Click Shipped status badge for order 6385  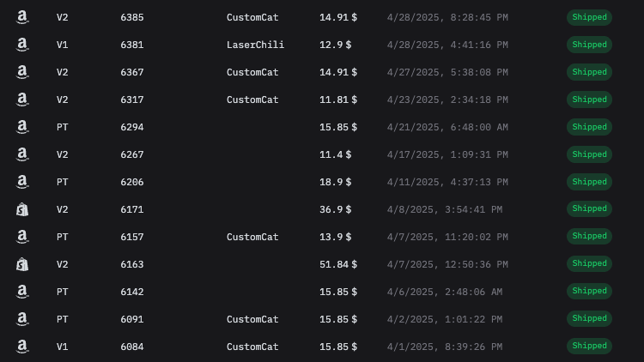589,17
